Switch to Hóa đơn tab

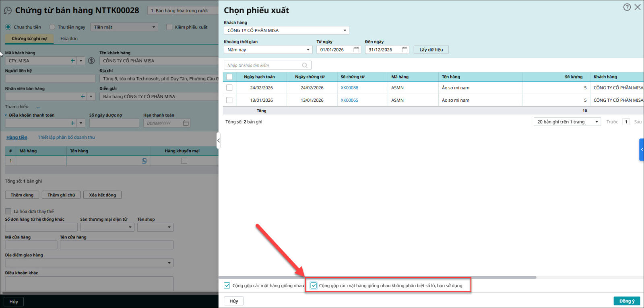[x=69, y=39]
